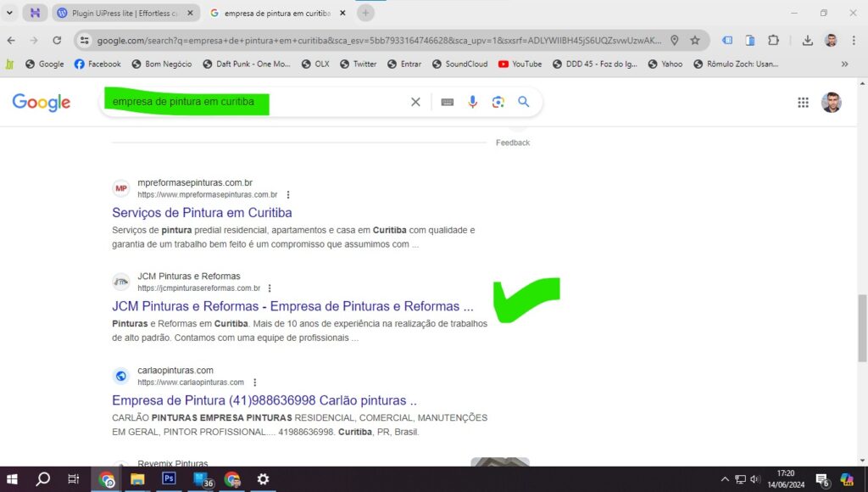Viewport: 868px width, 492px height.
Task: Open the DDD 45 - Foz do Ig... bookmark
Action: point(594,64)
